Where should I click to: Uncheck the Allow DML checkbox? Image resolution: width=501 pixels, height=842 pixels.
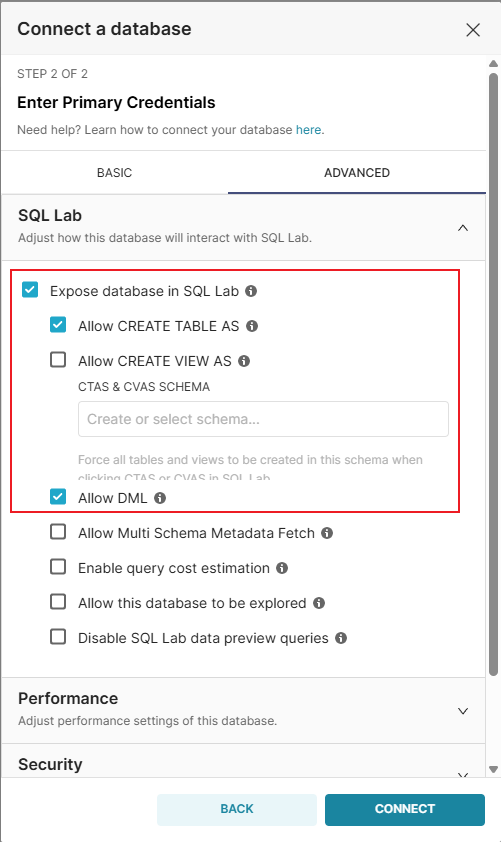point(58,497)
